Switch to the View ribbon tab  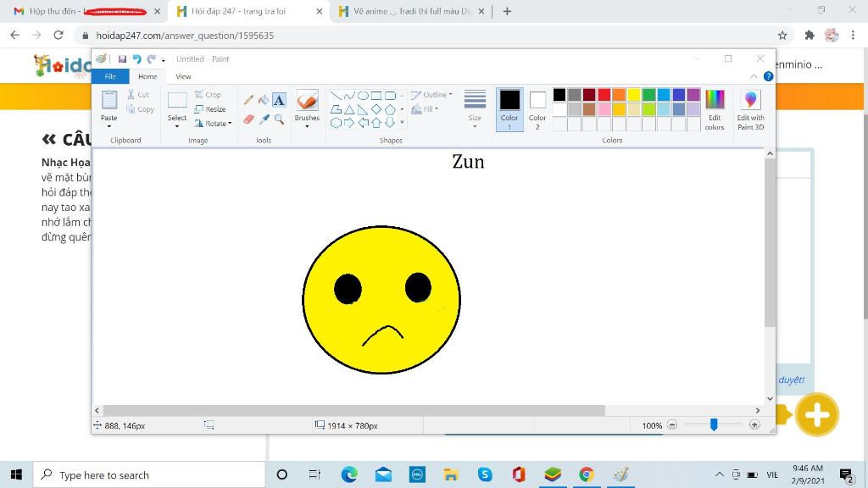(x=183, y=76)
